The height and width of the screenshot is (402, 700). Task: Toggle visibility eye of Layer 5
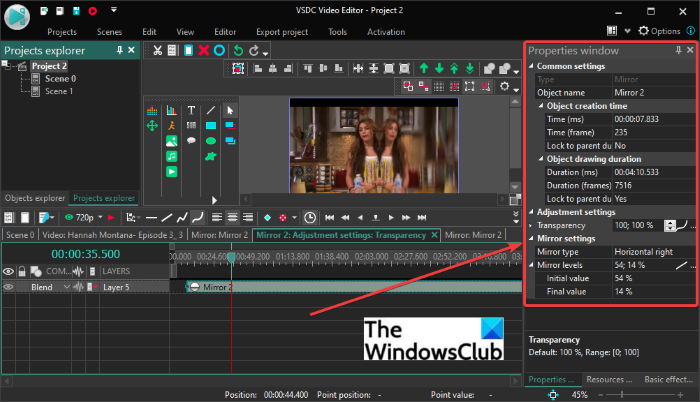click(x=8, y=287)
